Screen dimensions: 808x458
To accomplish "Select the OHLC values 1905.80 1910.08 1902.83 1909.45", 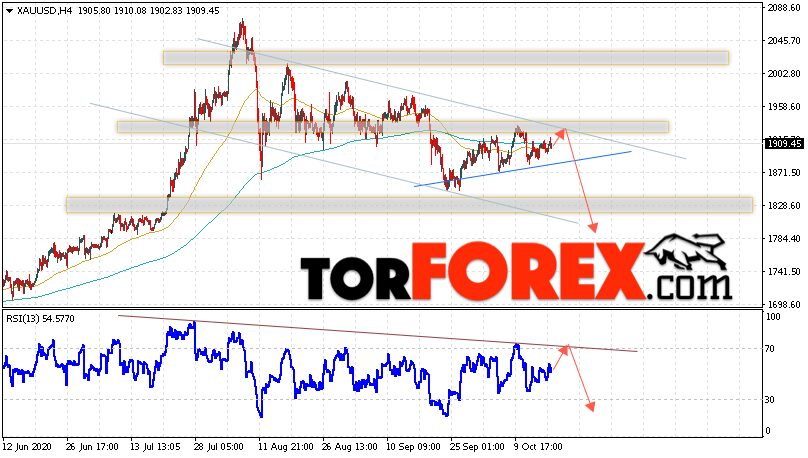I will coord(148,11).
